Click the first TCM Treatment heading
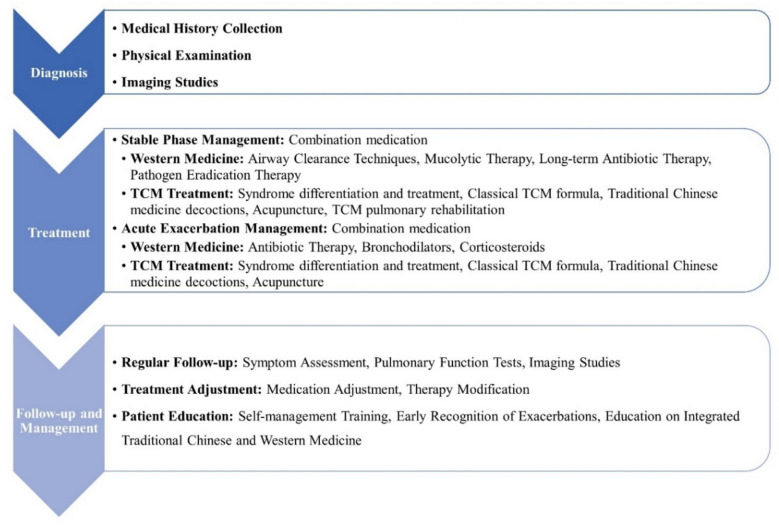779x527 pixels. tap(182, 193)
